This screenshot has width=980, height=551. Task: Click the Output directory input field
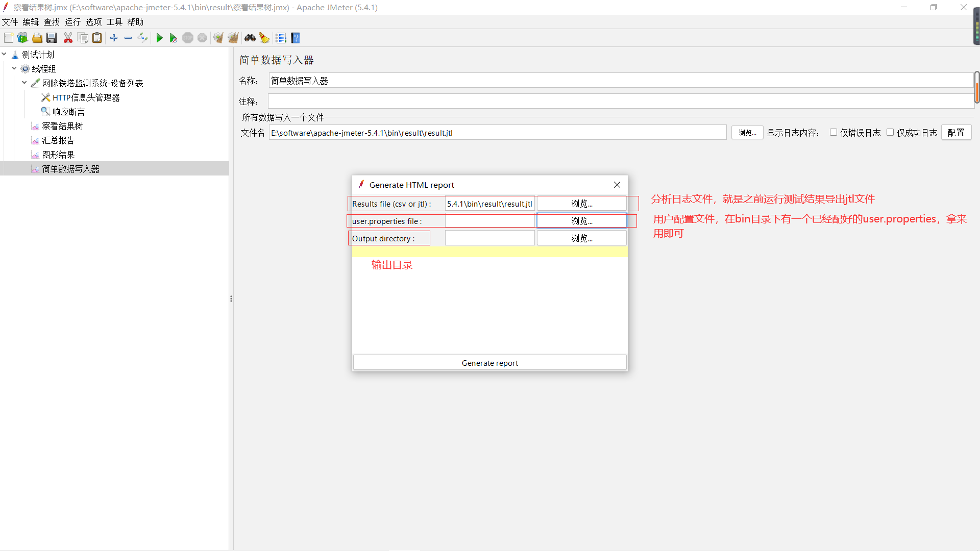pyautogui.click(x=489, y=238)
